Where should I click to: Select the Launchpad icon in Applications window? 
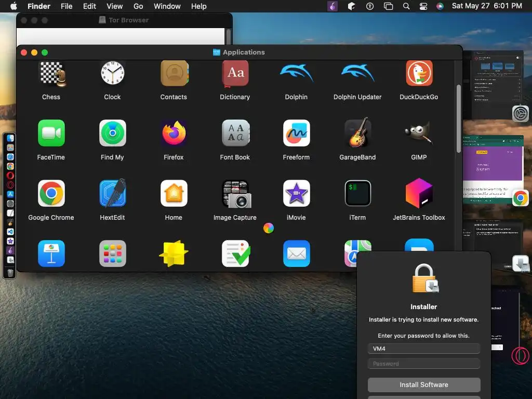pyautogui.click(x=113, y=254)
